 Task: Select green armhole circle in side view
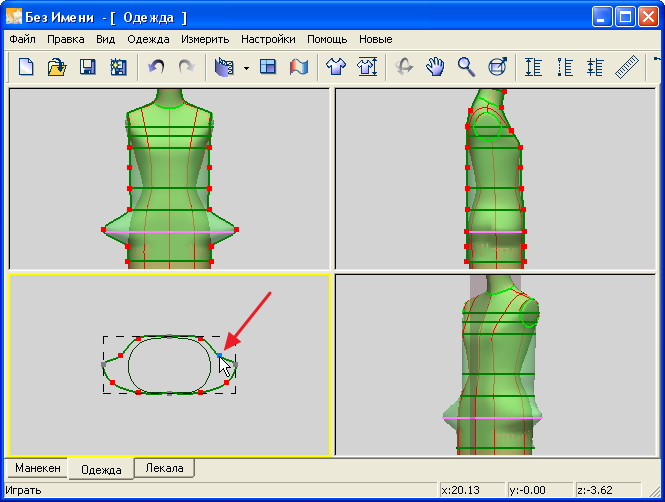click(x=487, y=126)
